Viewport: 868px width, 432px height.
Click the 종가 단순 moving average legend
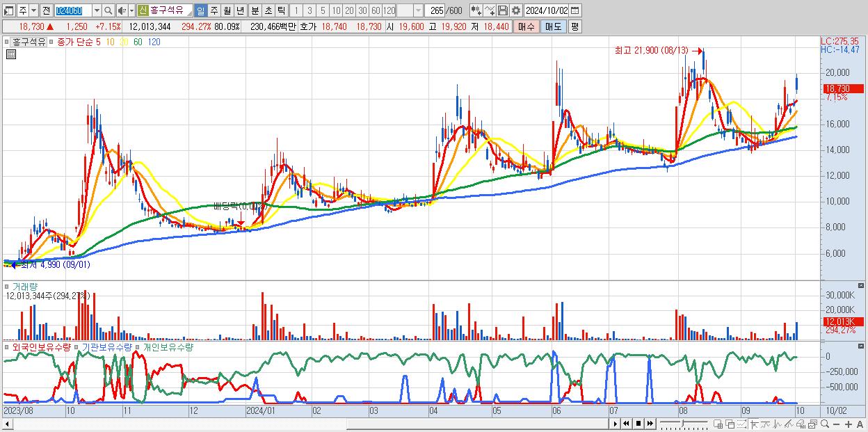coord(76,42)
